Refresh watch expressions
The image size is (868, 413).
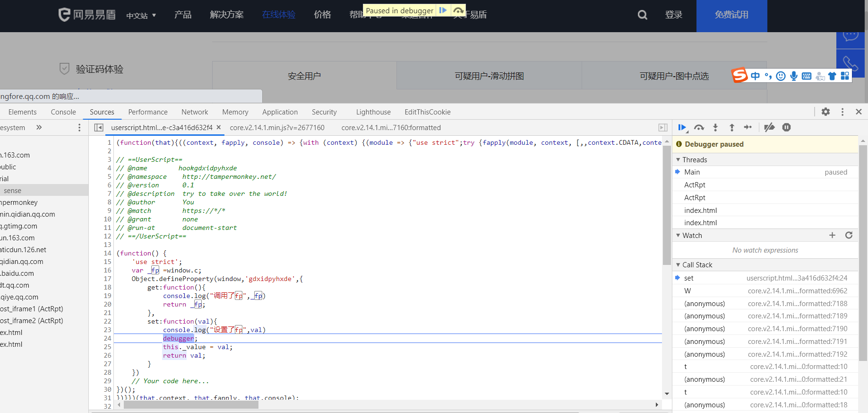849,235
